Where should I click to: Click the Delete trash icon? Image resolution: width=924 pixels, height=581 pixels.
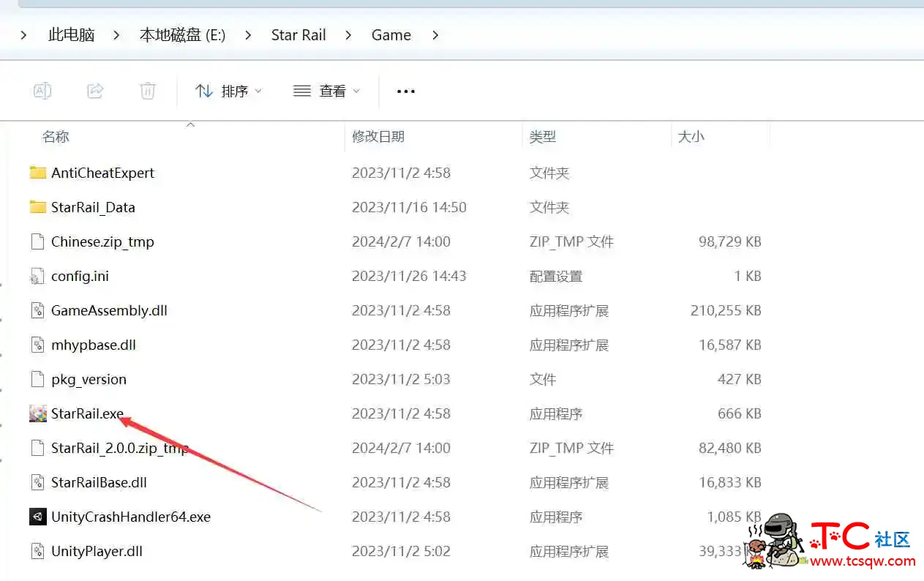(x=148, y=91)
